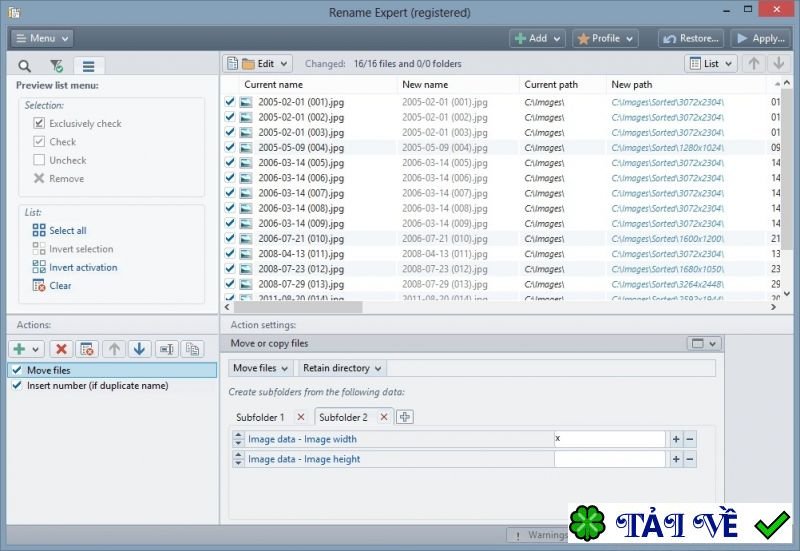The image size is (800, 551).
Task: Click Select all in List section
Action: pos(67,230)
